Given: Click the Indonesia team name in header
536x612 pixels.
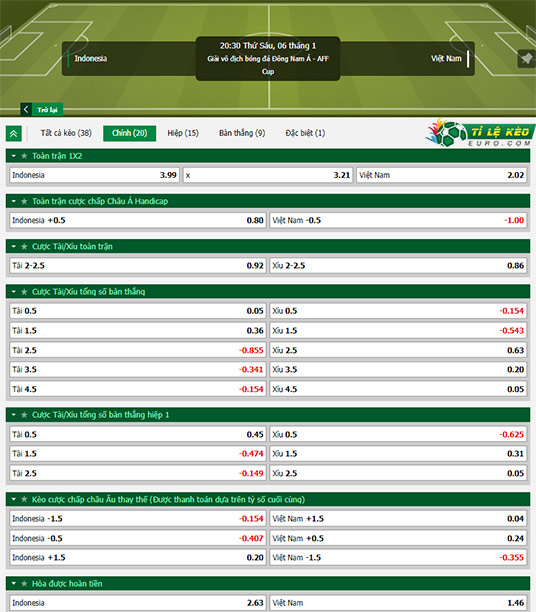Looking at the screenshot, I should click(91, 59).
